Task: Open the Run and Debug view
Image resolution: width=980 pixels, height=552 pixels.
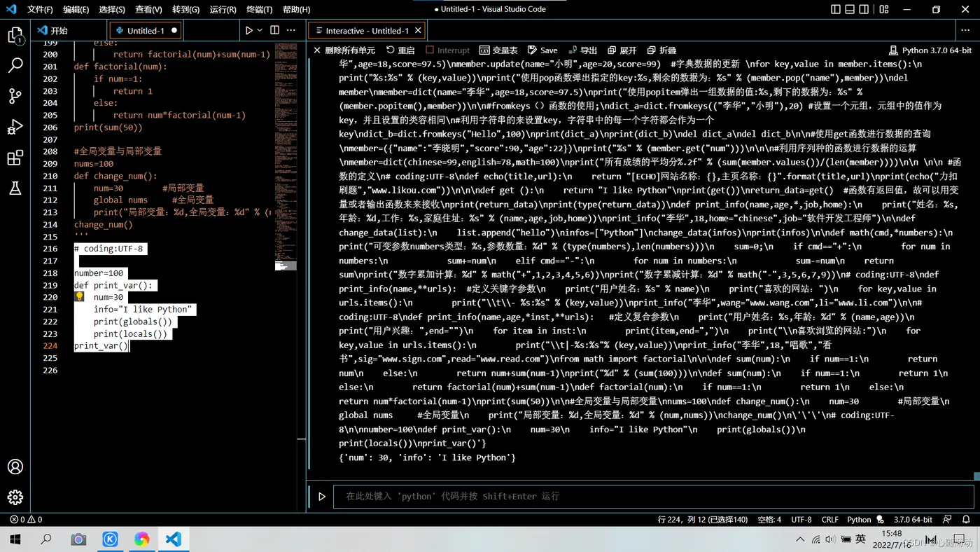Action: point(15,127)
